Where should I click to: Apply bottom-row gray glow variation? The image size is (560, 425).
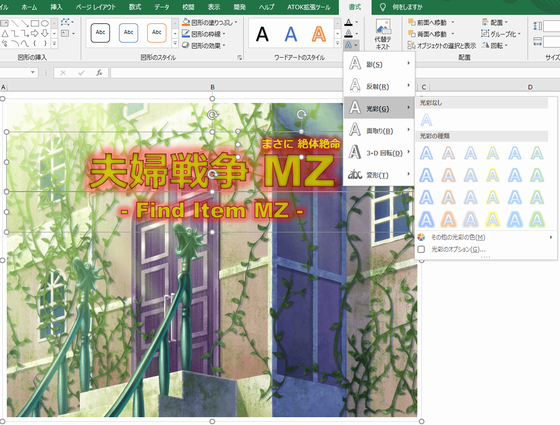pos(470,219)
